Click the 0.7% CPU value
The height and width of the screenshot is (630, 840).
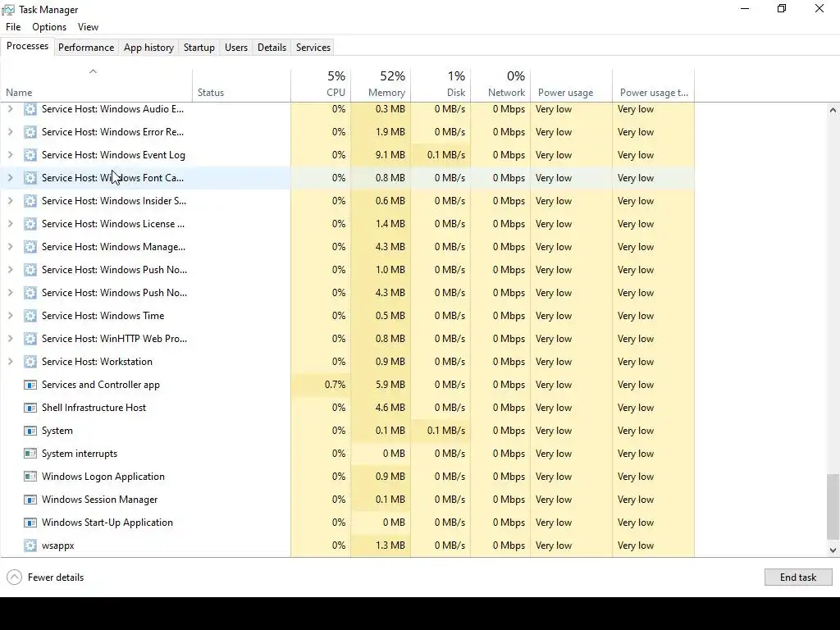[x=335, y=385]
